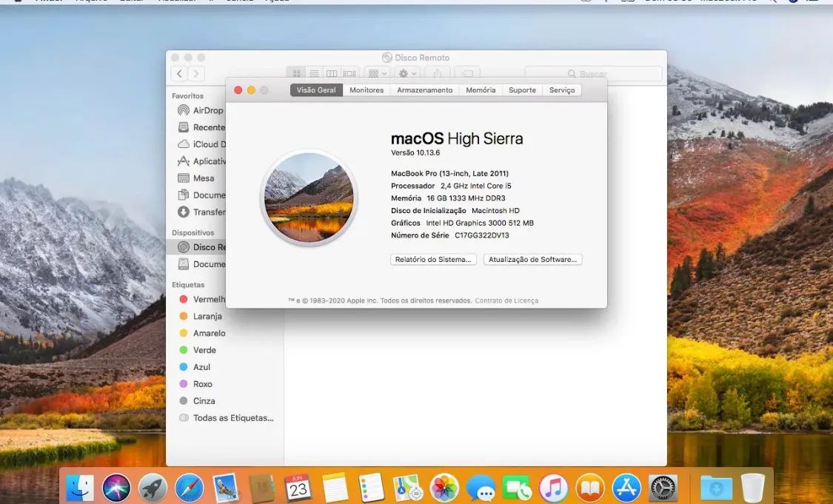Open Mail stamp icon in Dock

click(x=226, y=488)
